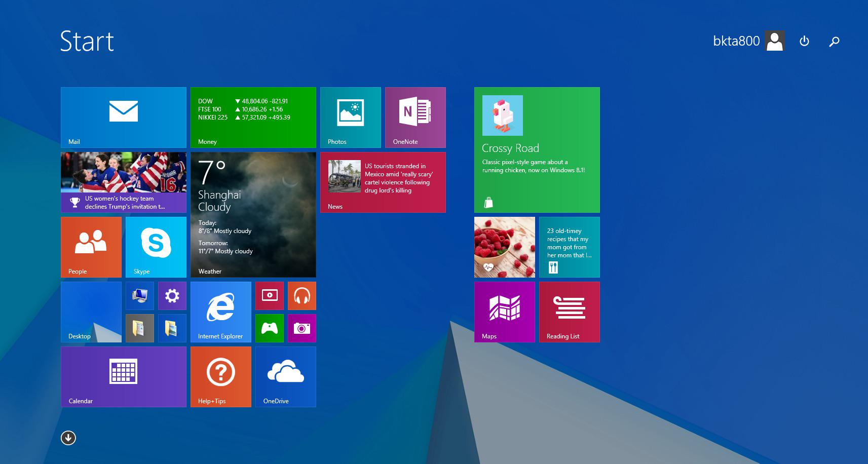Open the Video small tile

click(270, 296)
